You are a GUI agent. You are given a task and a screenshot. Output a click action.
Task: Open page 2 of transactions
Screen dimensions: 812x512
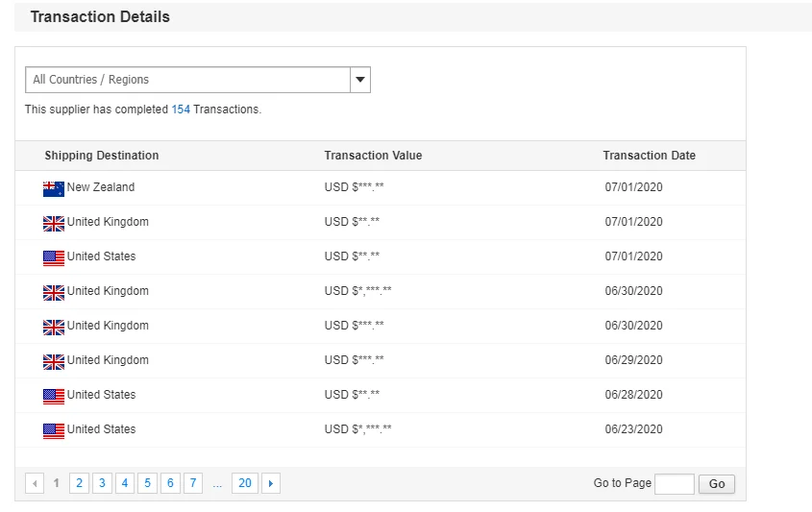(x=79, y=483)
